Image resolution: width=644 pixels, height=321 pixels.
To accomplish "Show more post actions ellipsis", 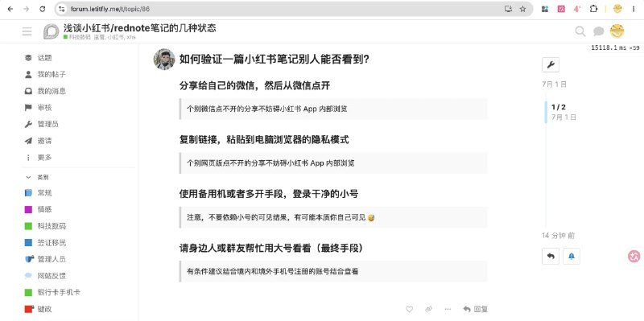I will [x=448, y=309].
